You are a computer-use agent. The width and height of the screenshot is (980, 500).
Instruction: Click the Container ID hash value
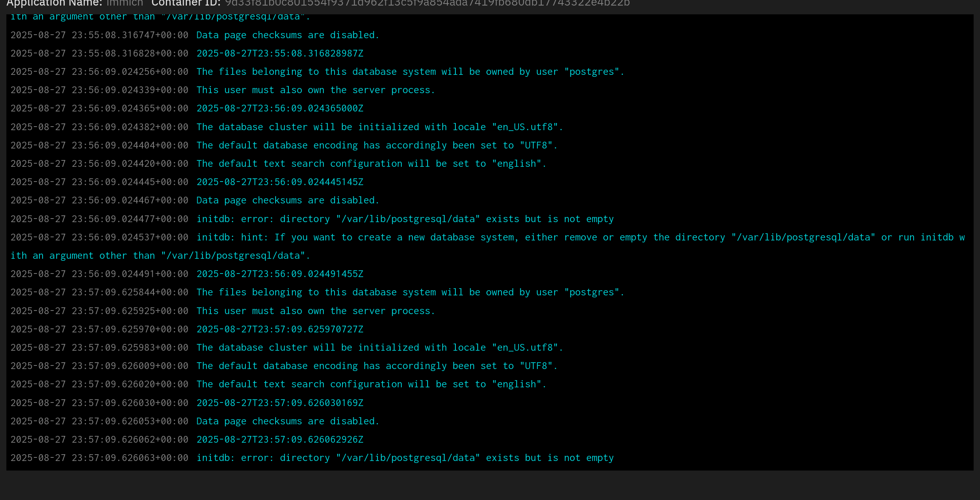tap(427, 3)
